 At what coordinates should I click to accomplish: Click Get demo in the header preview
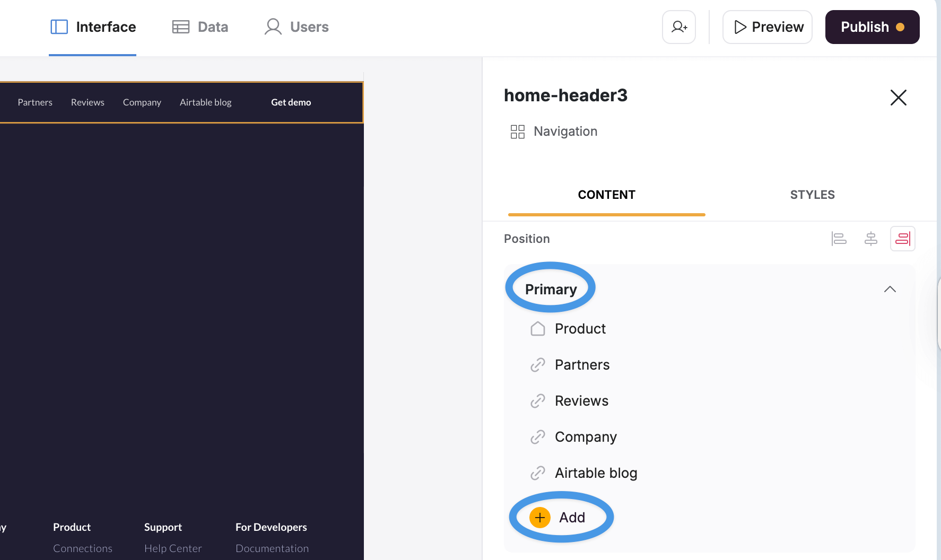coord(291,102)
